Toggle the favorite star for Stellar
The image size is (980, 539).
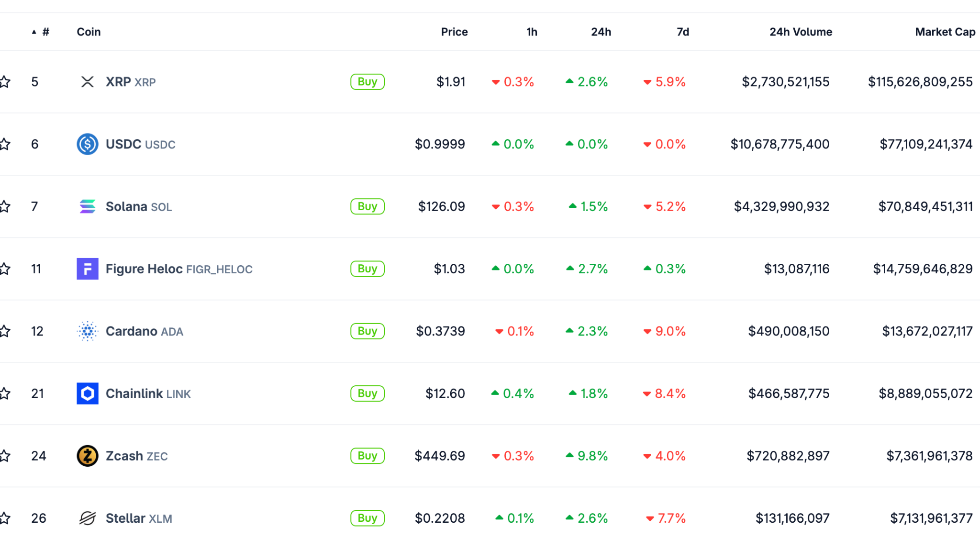click(x=5, y=518)
